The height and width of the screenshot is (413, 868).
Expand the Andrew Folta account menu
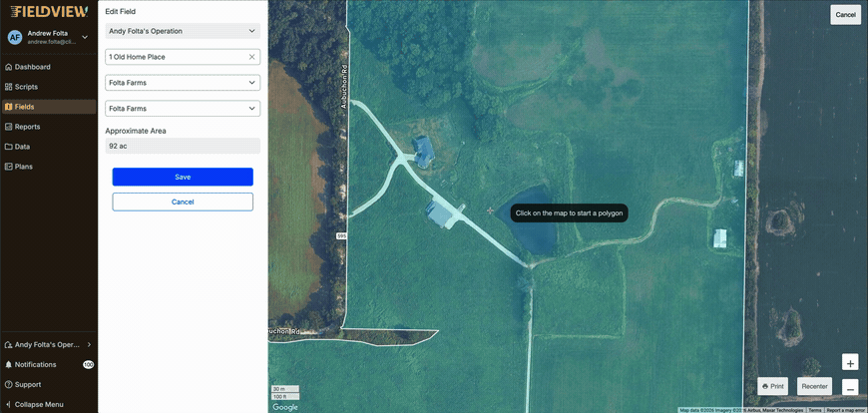85,37
